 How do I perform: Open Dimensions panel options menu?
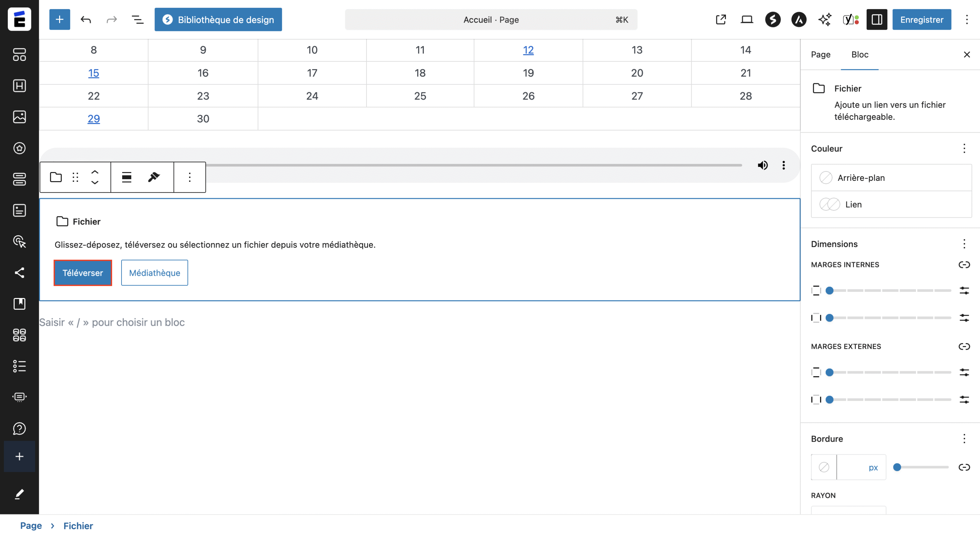click(x=964, y=244)
